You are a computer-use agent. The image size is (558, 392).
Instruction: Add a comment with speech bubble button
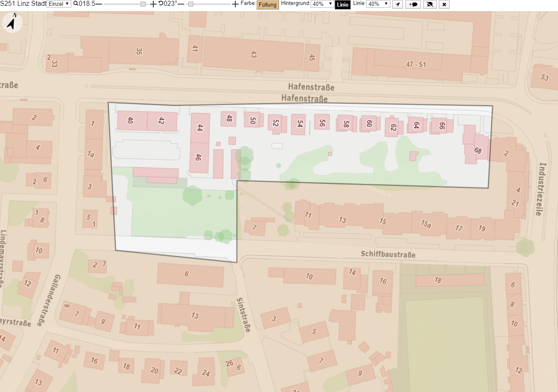tap(413, 5)
